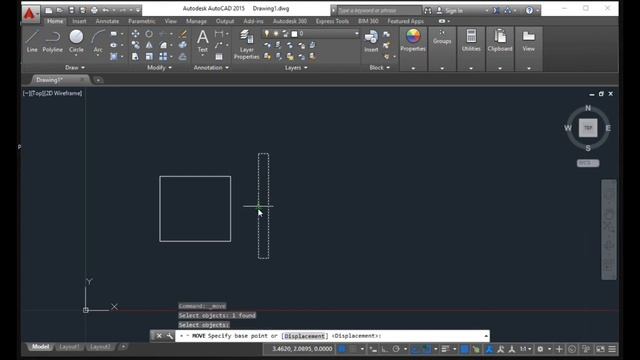Click the Erase tool icon
The image size is (640, 360).
(183, 34)
